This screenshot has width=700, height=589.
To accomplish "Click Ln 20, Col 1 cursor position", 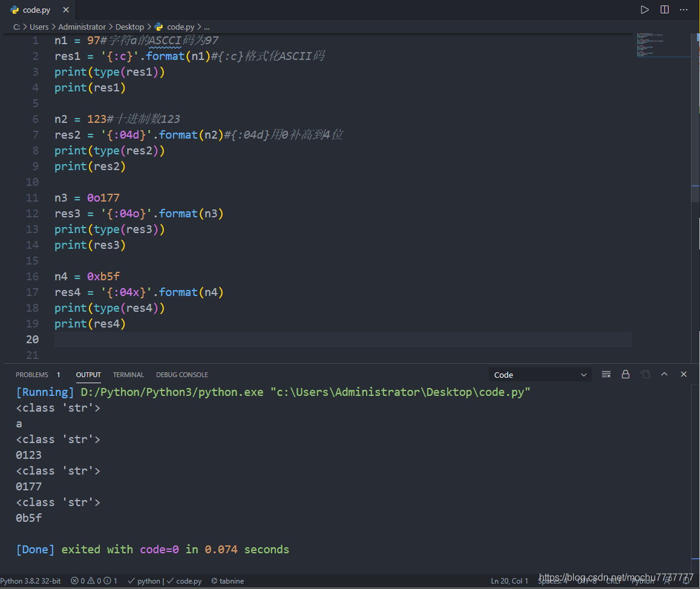I will 509,581.
